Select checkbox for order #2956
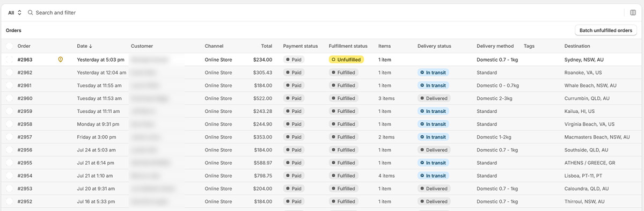The height and width of the screenshot is (211, 644). click(x=9, y=150)
